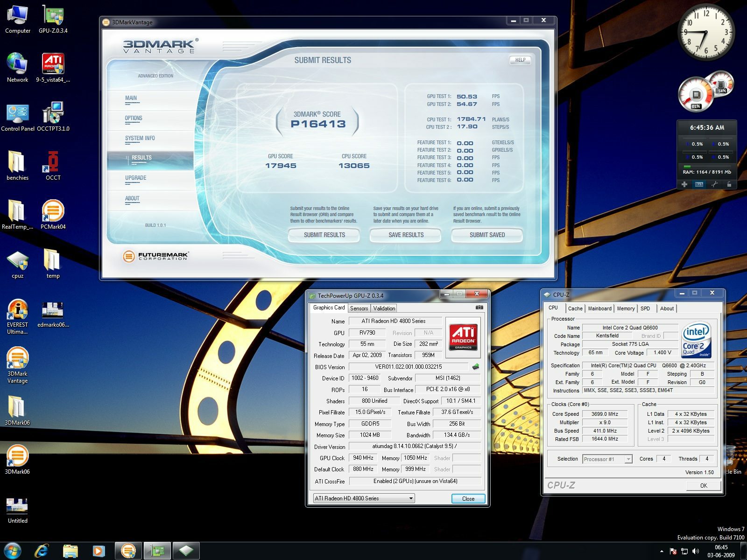Click the GPU-Z BIOS save chip icon
Image resolution: width=747 pixels, height=560 pixels.
[476, 367]
